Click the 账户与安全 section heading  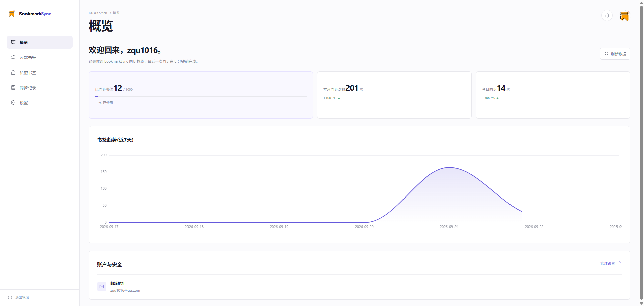click(x=109, y=265)
